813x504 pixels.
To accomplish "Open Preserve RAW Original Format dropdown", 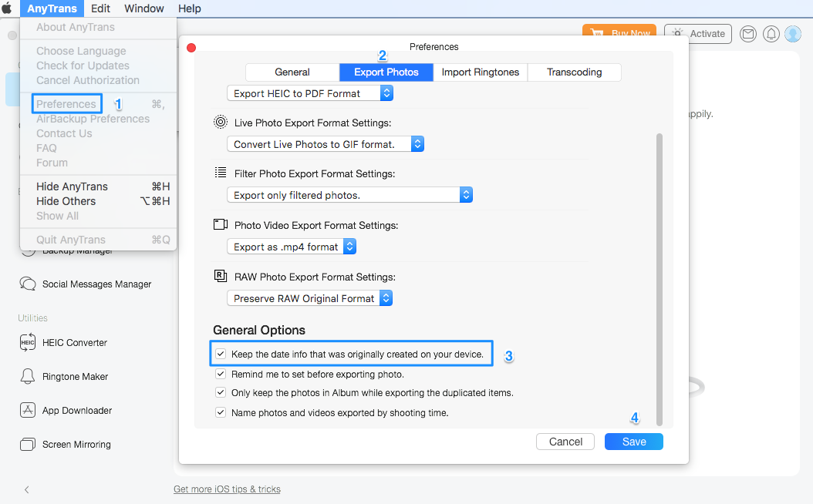I will coord(309,298).
